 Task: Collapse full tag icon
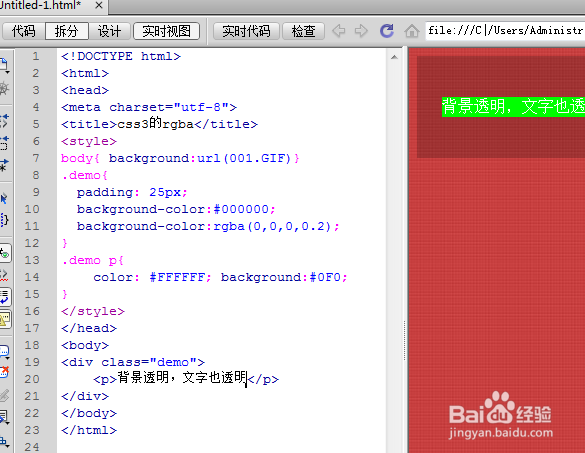tap(4, 121)
